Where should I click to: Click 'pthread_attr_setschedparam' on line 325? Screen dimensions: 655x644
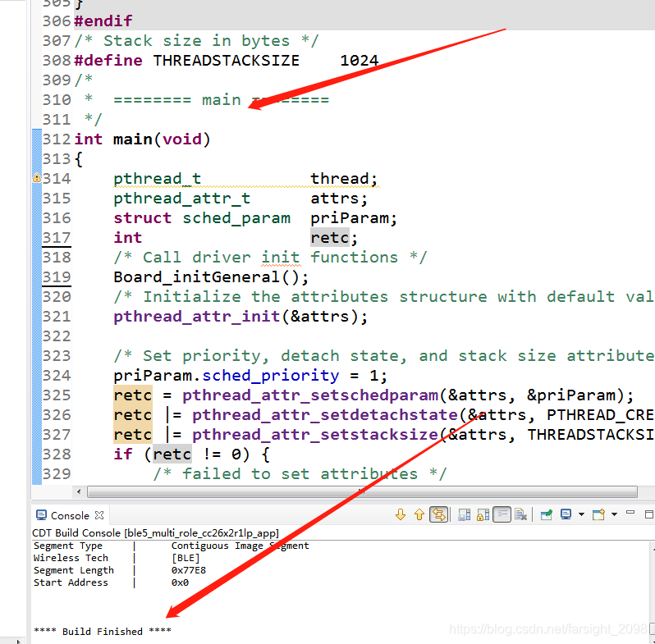point(310,395)
